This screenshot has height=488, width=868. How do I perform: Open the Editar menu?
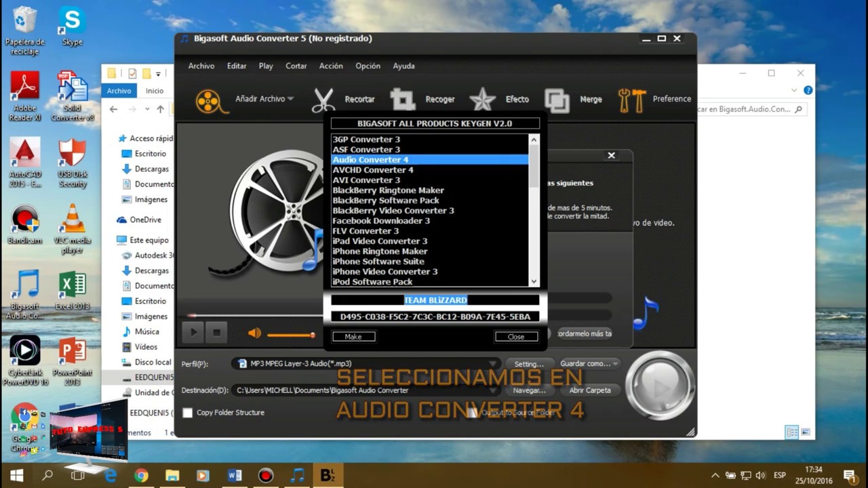pos(237,66)
